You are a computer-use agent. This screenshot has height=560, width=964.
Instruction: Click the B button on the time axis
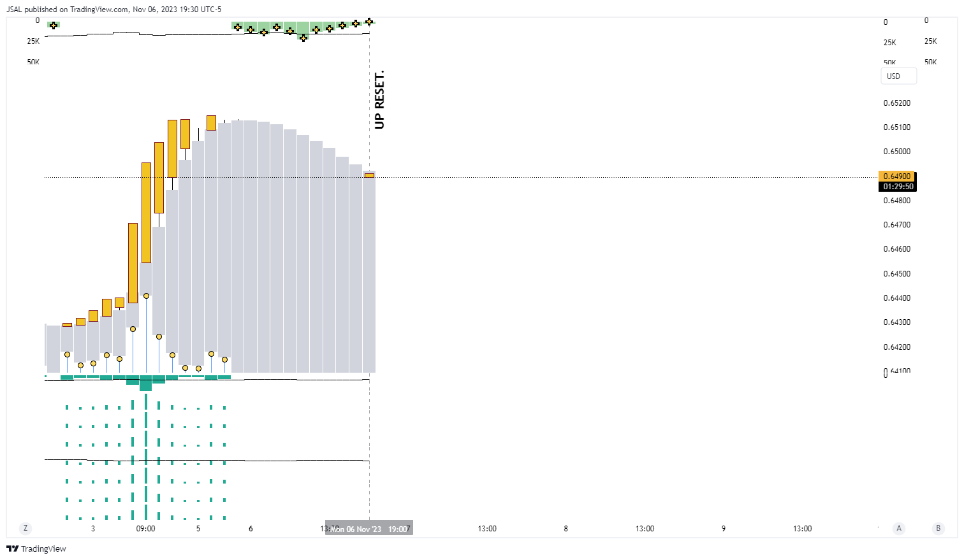[x=938, y=528]
